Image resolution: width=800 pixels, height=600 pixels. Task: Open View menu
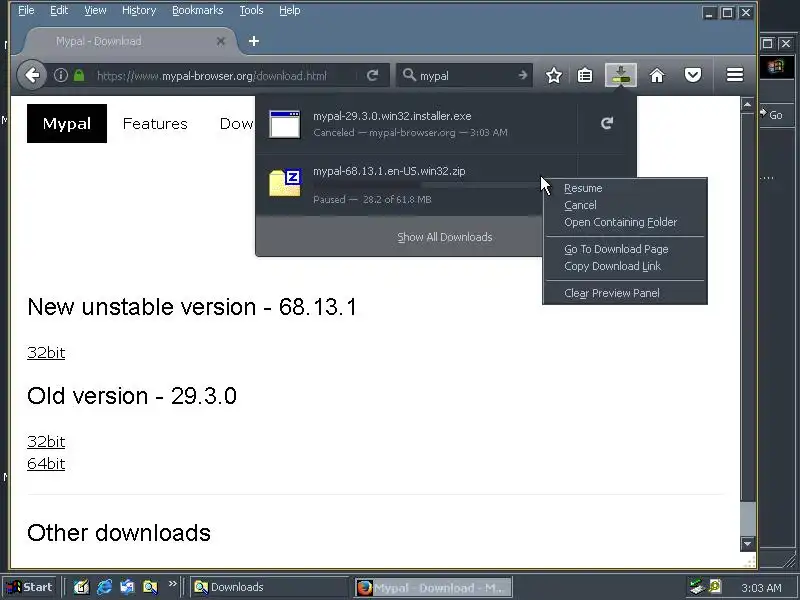point(95,10)
